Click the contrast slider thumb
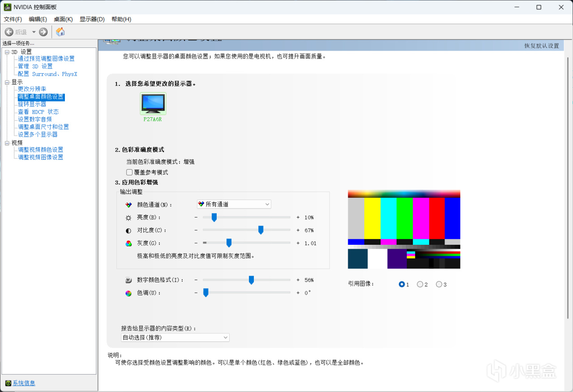 pyautogui.click(x=261, y=230)
